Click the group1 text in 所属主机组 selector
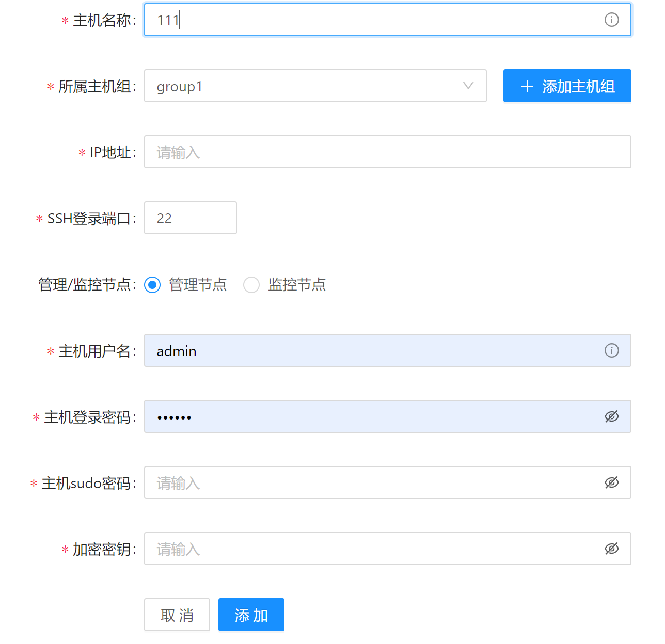The image size is (665, 644). [180, 87]
